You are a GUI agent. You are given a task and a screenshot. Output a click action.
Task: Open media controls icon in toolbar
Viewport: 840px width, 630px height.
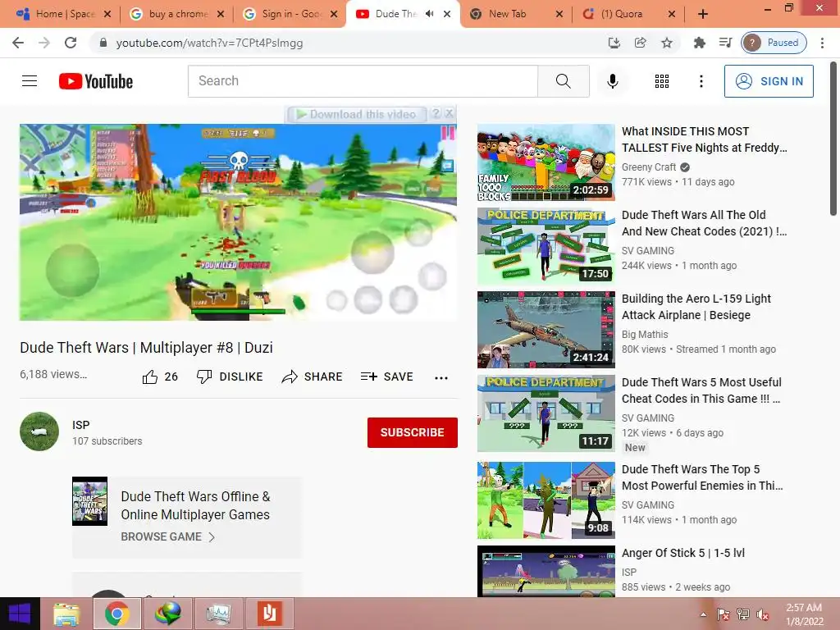click(725, 43)
